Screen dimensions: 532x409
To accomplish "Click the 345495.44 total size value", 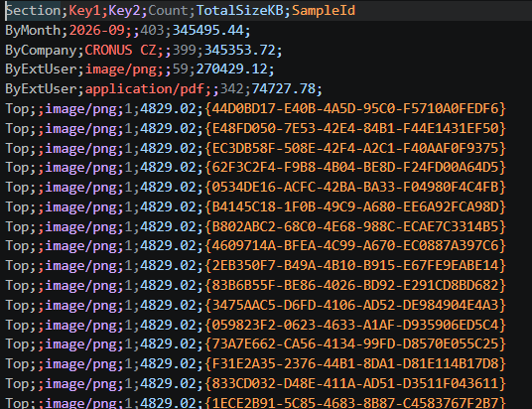I will 208,31.
